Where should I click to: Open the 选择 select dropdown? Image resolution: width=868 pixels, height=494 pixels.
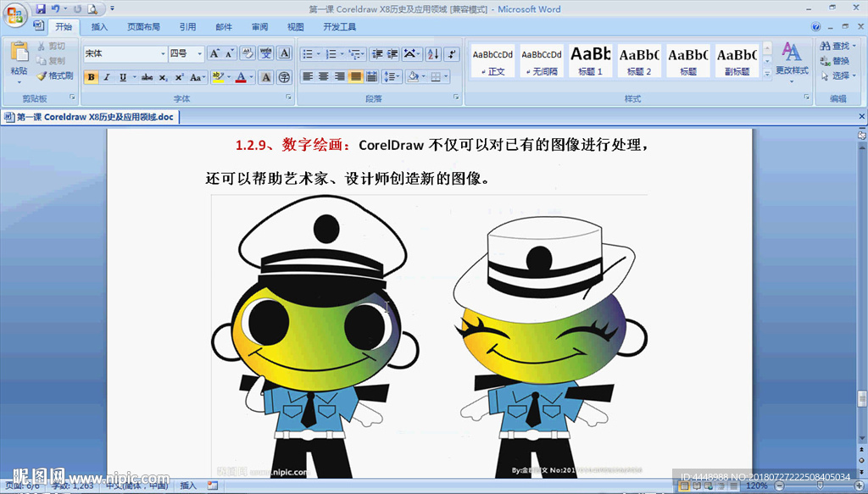[838, 75]
